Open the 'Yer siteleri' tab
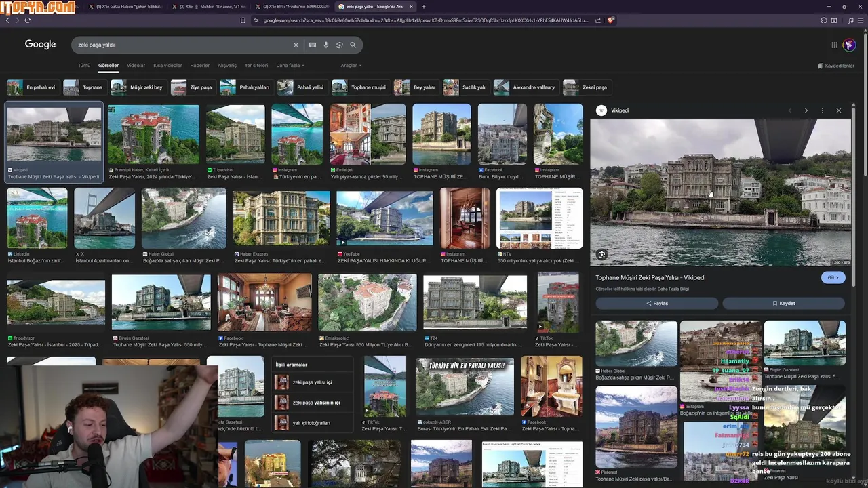Viewport: 868px width, 488px height. click(256, 66)
